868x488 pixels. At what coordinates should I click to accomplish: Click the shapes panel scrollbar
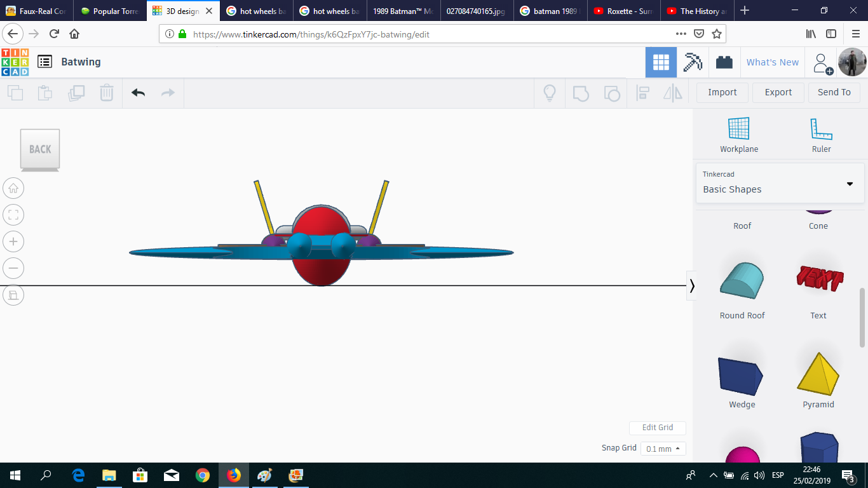tap(862, 318)
